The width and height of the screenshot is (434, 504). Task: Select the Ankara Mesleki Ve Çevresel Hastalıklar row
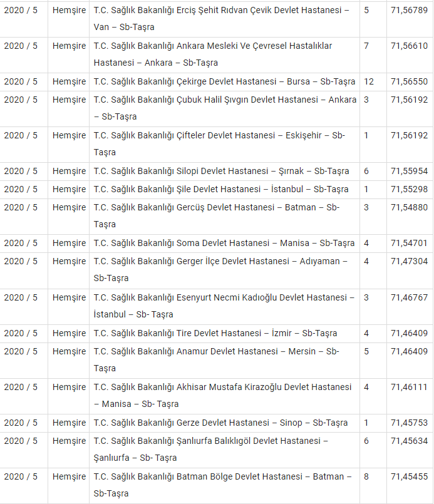(217, 54)
